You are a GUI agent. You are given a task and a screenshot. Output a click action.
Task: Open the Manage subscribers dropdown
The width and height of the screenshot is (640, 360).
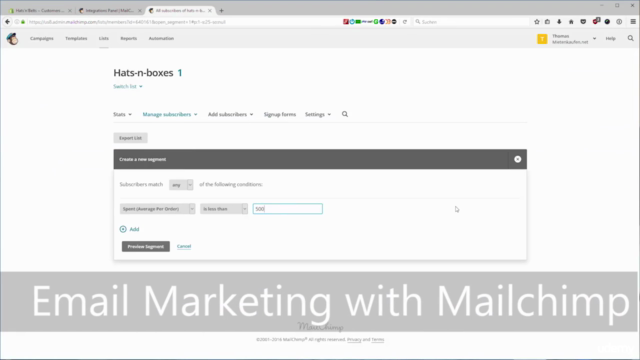point(170,114)
